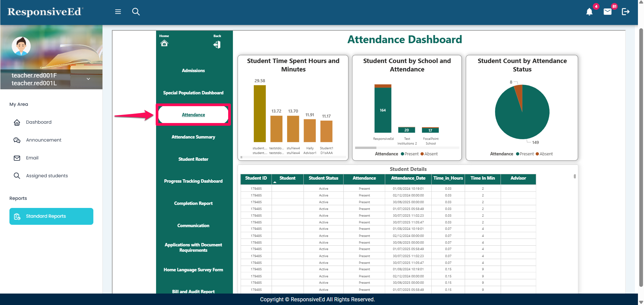Open the hamburger menu icon
644x305 pixels.
pyautogui.click(x=118, y=12)
